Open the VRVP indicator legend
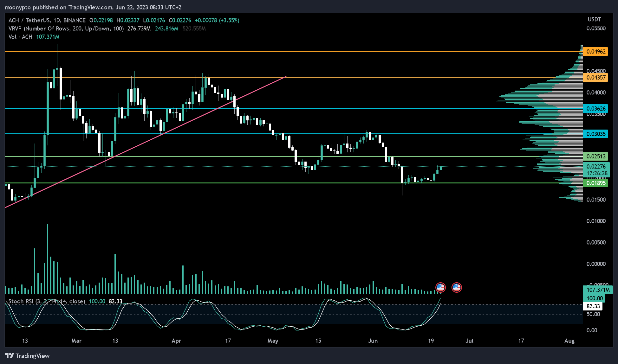Viewport: 618px width, 364px height. 66,29
